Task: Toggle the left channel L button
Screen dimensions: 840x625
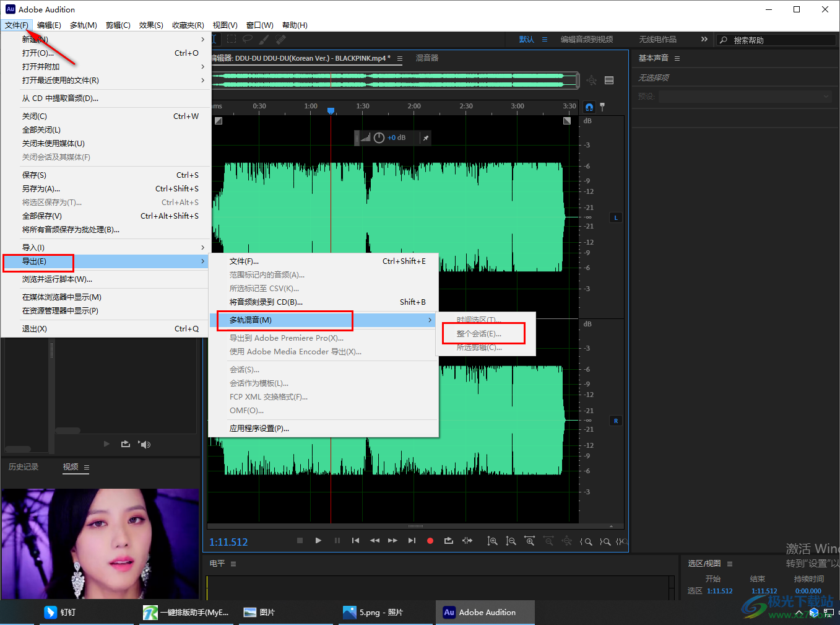Action: click(616, 217)
